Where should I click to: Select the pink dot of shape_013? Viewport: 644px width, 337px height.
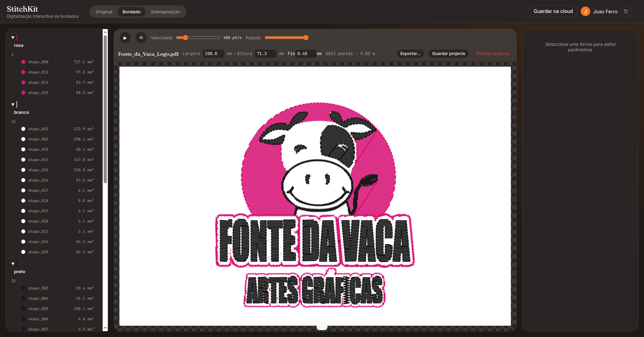[x=23, y=82]
